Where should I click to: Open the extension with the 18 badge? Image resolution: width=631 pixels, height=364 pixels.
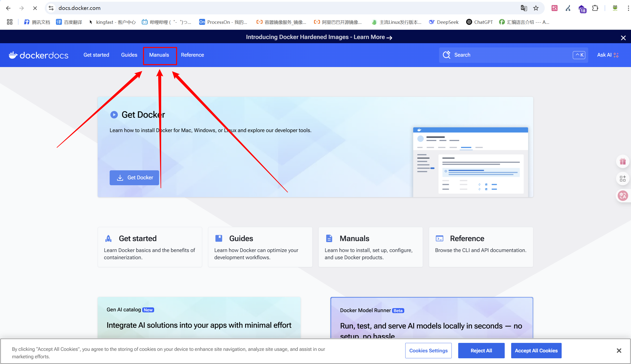582,9
